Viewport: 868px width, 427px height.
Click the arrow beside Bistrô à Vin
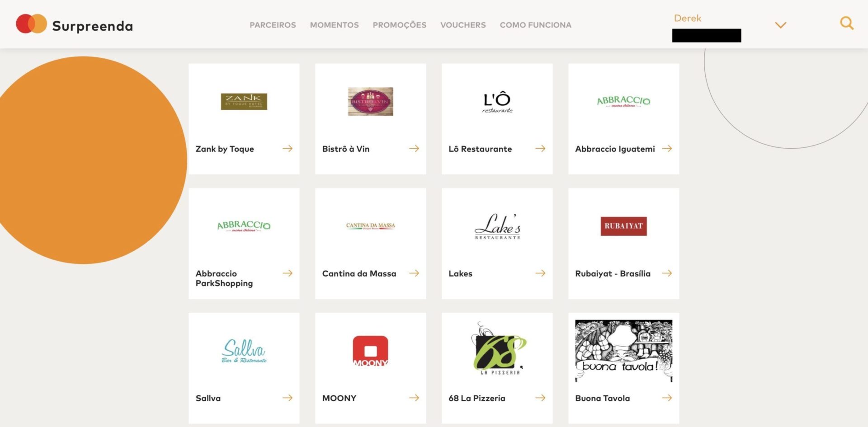(414, 149)
